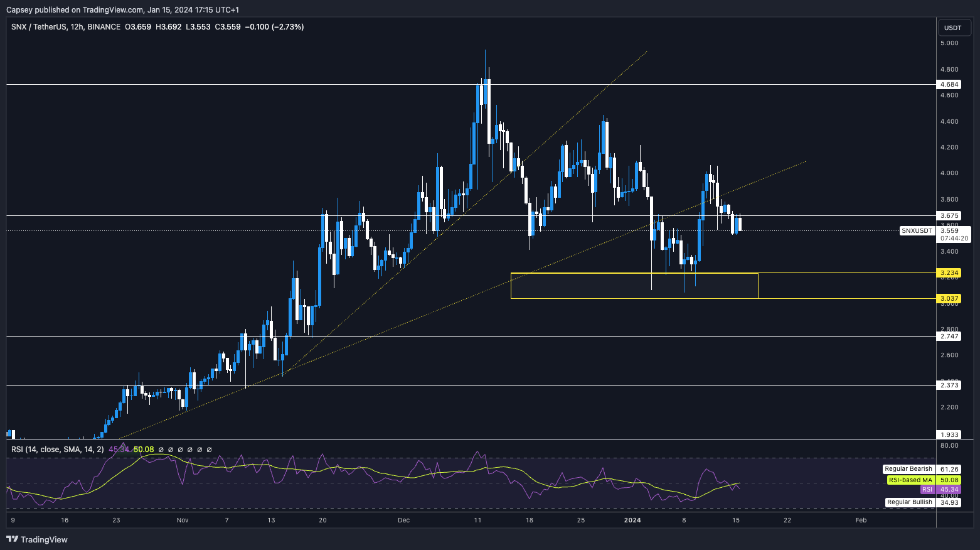Click the BINANCE exchange name in header

coord(104,27)
